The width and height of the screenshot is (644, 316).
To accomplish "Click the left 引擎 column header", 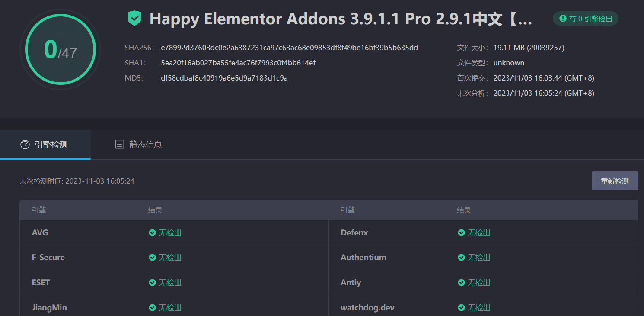I will [x=39, y=210].
